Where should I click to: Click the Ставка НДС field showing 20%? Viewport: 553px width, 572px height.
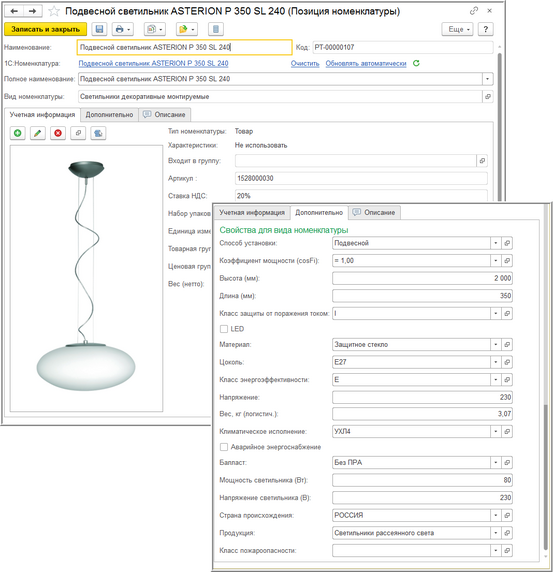point(361,196)
